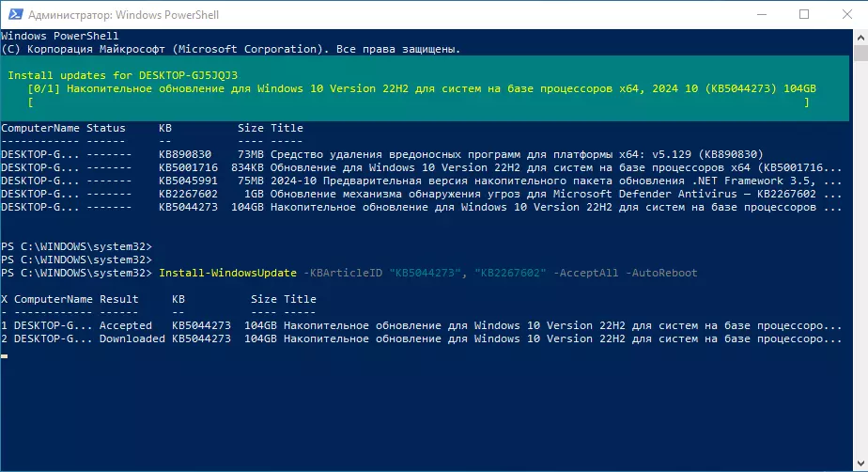Screen dimensions: 868x472
Task: Close the PowerShell window
Action: click(845, 14)
